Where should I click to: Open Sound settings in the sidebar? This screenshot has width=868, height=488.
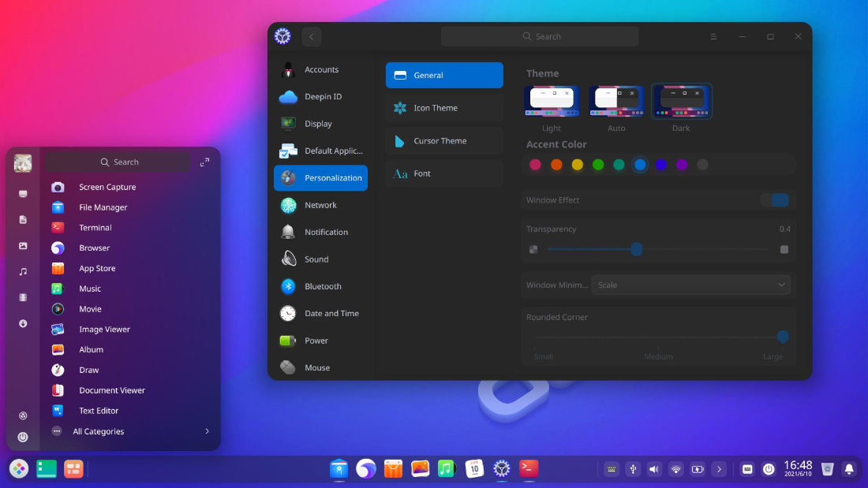point(316,259)
